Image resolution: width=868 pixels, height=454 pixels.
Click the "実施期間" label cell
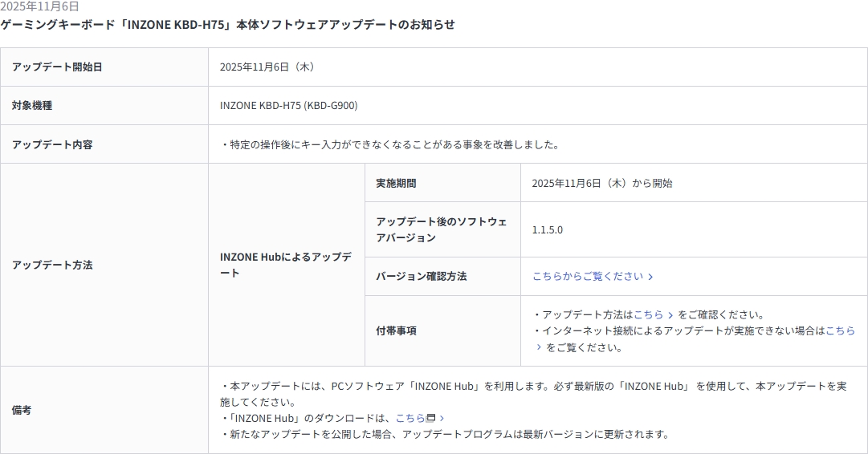(x=396, y=183)
